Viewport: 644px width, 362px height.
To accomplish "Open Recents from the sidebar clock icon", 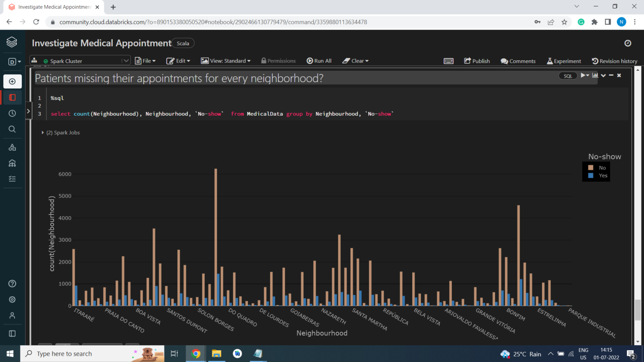I will click(x=13, y=113).
